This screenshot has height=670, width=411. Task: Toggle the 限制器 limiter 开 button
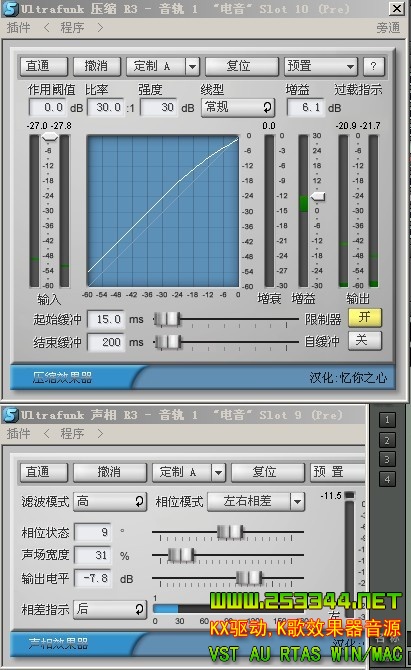pyautogui.click(x=364, y=318)
